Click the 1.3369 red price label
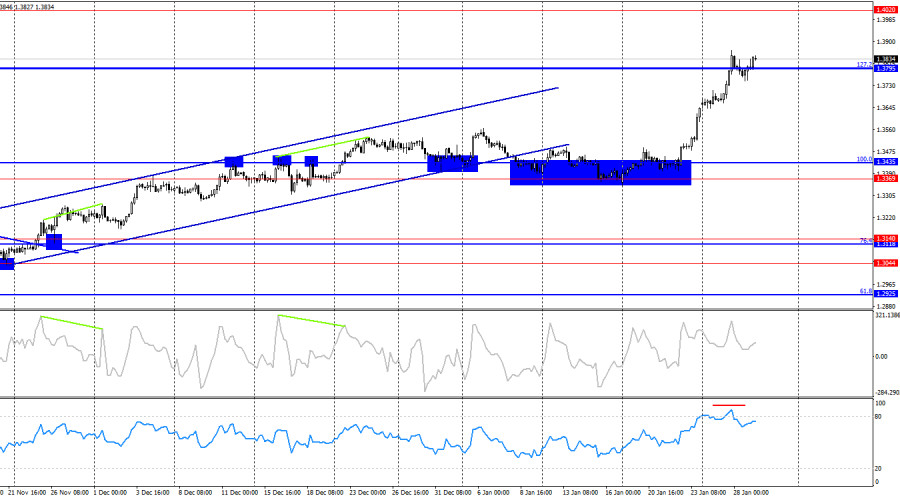Viewport: 900px width, 500px height. [885, 179]
